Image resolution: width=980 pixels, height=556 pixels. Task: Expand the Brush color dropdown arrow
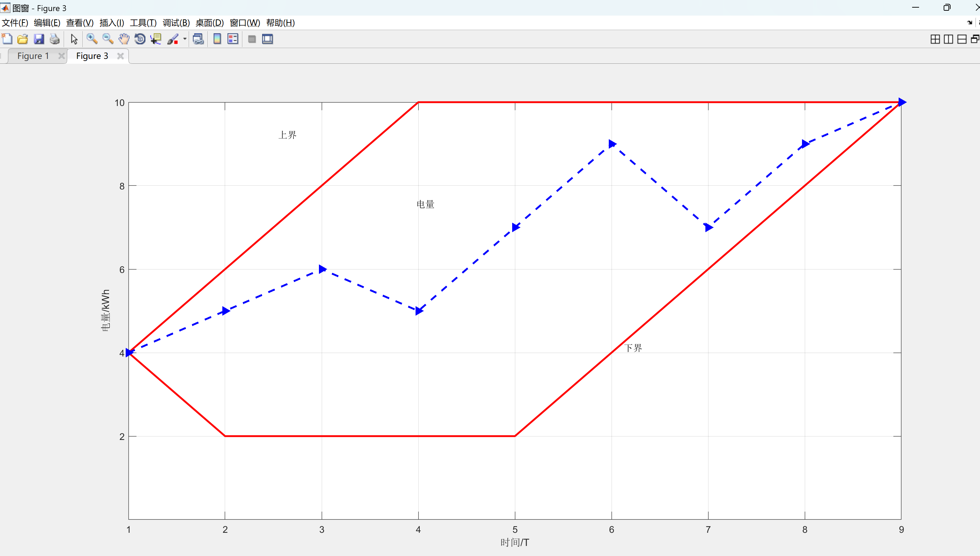[185, 39]
